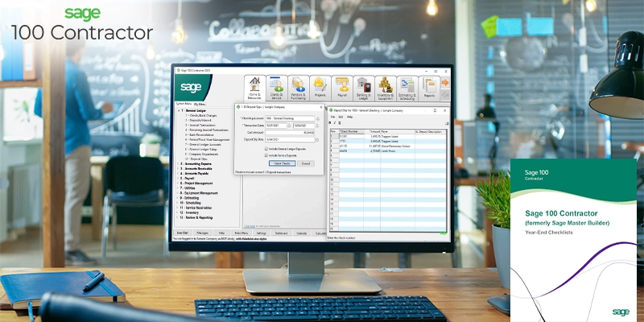Image resolution: width=644 pixels, height=322 pixels.
Task: Select 7 - General Ledger Accounts tree item
Action: click(x=204, y=145)
